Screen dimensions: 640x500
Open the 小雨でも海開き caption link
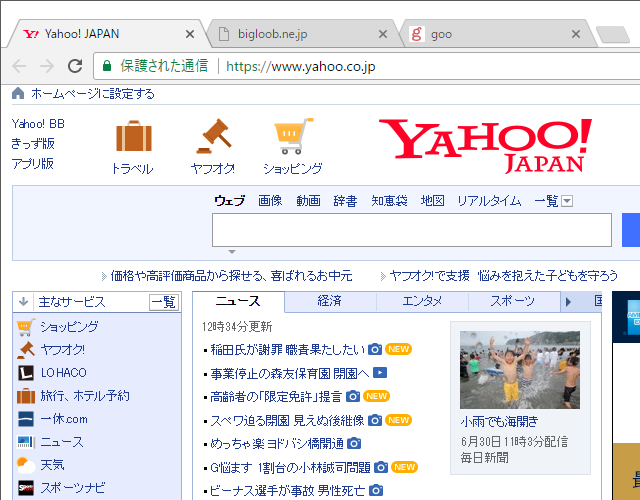coord(500,421)
